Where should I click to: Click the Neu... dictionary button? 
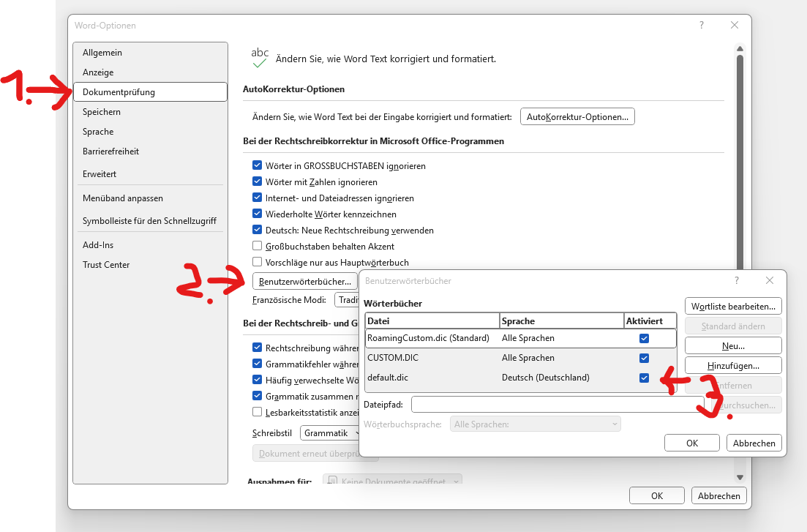[733, 346]
